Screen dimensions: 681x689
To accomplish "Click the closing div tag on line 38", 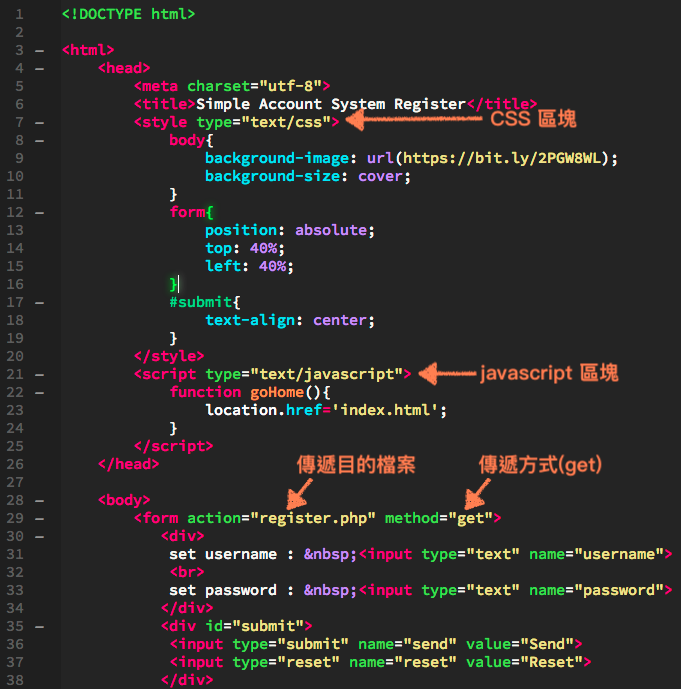I will tap(187, 681).
